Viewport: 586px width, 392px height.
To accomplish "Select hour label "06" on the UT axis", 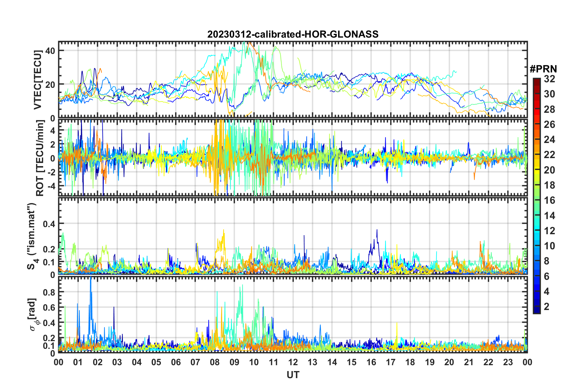I will [176, 362].
